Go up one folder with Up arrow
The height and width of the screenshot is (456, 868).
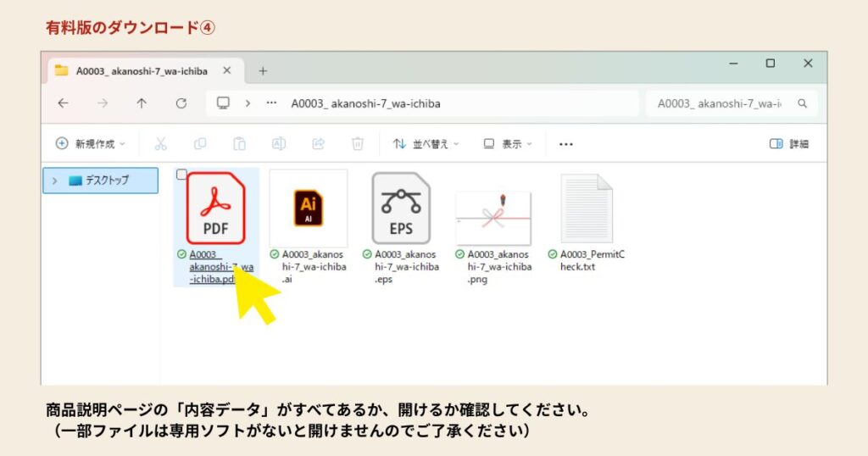click(x=142, y=103)
